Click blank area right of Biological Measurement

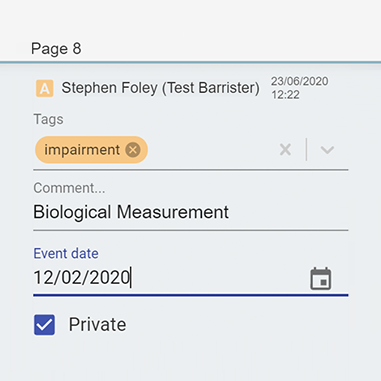288,213
